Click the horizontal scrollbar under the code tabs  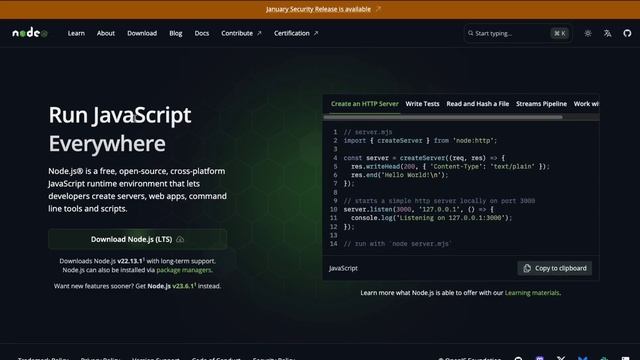[443, 117]
